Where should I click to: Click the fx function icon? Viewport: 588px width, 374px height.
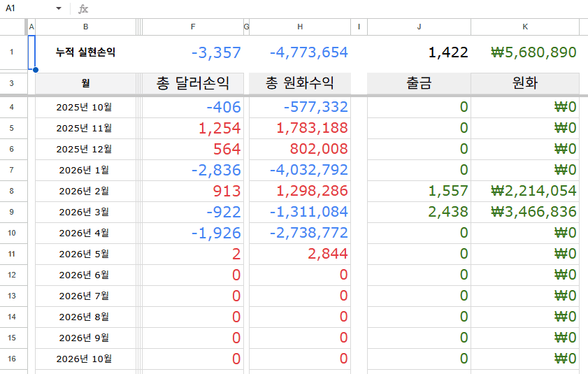(x=83, y=9)
